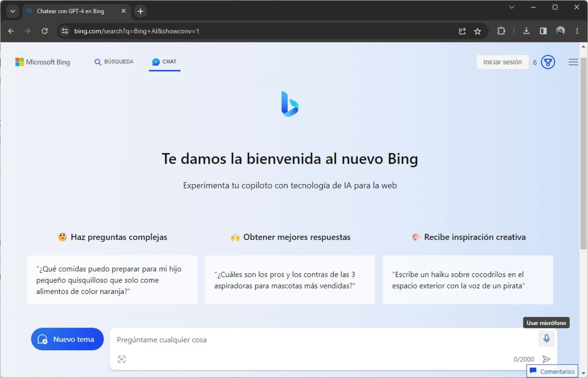Viewport: 588px width, 378px height.
Task: Click the rewards points count 6
Action: [535, 62]
